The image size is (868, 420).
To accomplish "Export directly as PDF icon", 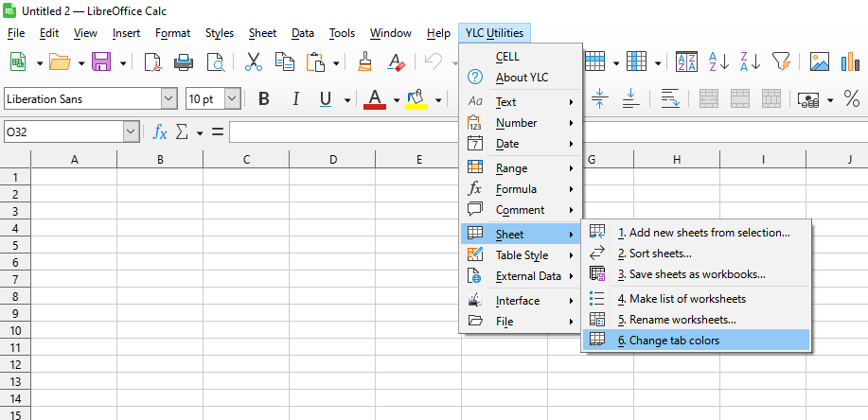I will pos(152,62).
